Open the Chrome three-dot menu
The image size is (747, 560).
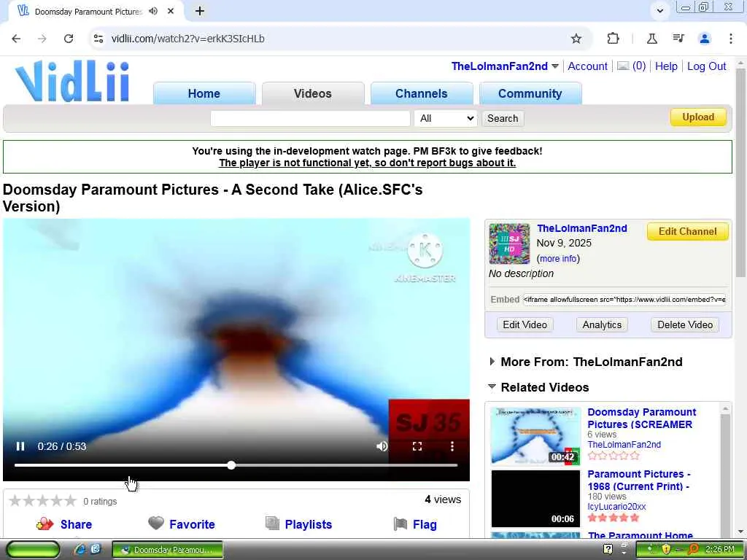pos(731,39)
